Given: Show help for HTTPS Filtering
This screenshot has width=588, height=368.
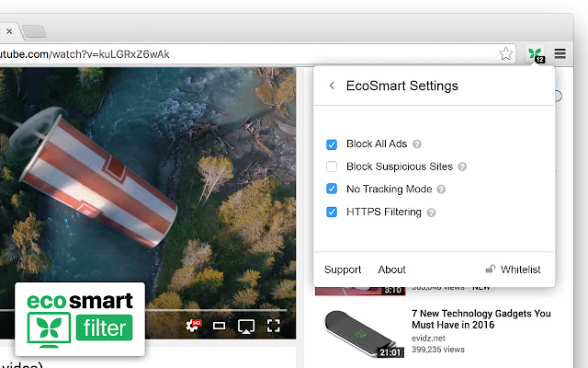Looking at the screenshot, I should coord(431,213).
